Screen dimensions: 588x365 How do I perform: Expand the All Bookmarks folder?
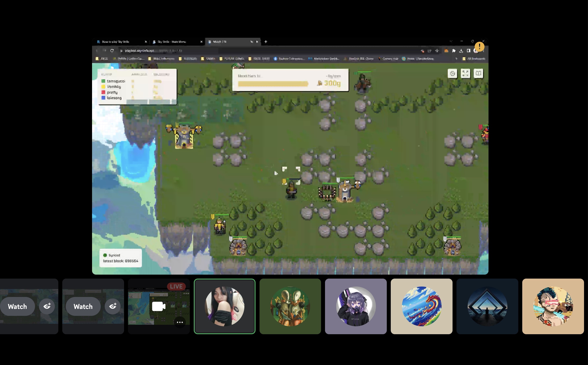coord(473,59)
